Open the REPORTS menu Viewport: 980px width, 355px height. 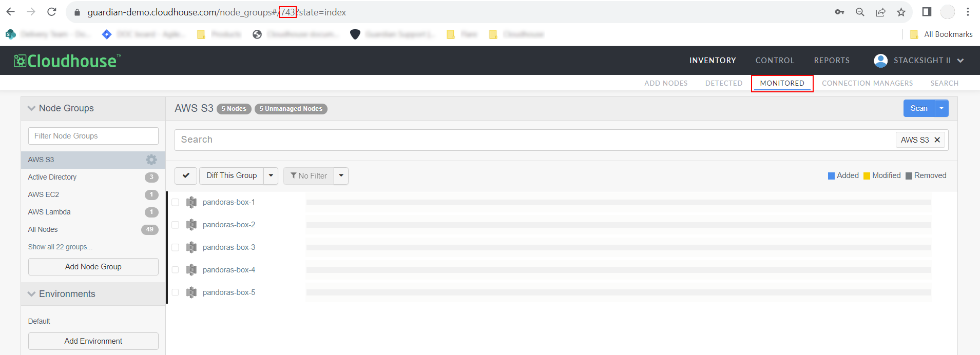point(832,61)
